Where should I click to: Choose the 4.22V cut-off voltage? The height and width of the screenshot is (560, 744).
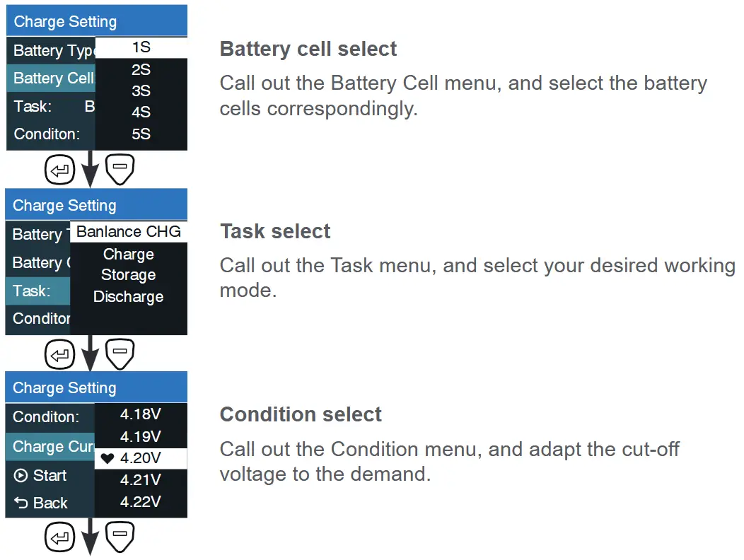141,502
